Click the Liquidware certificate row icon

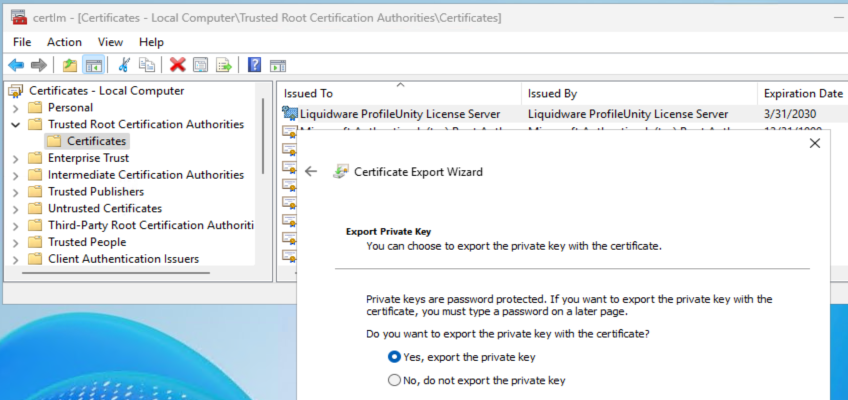click(290, 114)
